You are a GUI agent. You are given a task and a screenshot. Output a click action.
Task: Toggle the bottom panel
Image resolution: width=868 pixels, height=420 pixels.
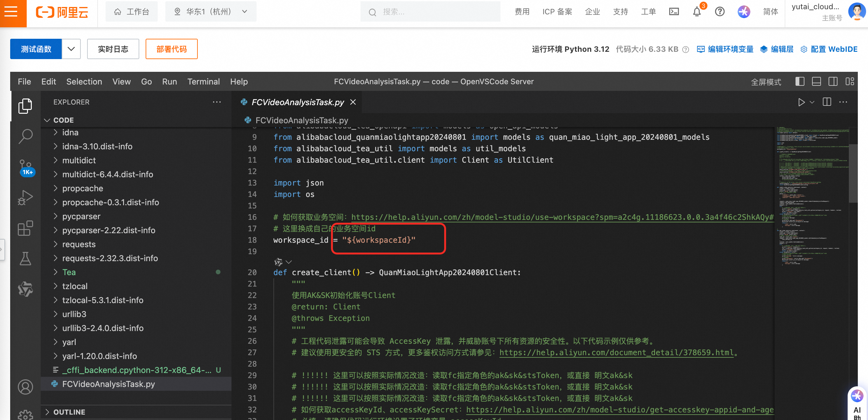click(816, 82)
